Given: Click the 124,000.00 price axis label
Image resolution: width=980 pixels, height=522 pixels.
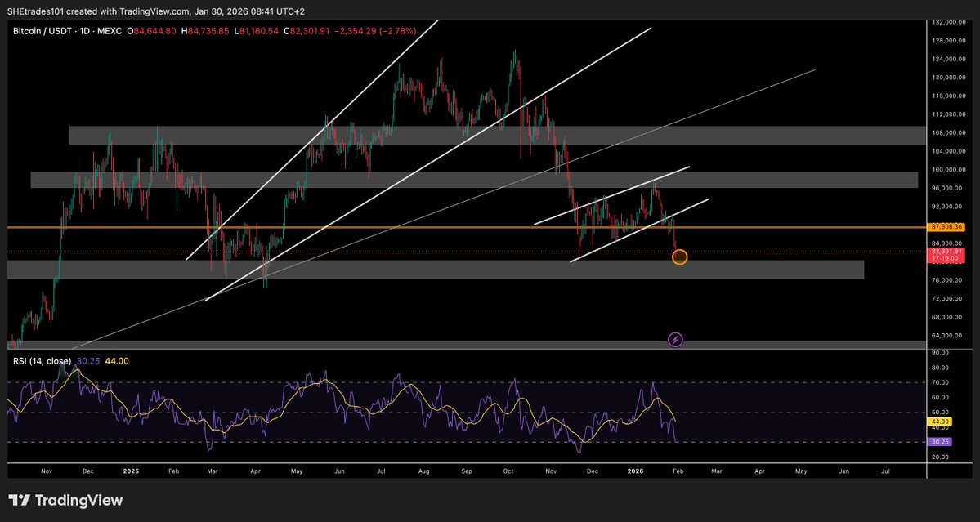Looking at the screenshot, I should [948, 60].
